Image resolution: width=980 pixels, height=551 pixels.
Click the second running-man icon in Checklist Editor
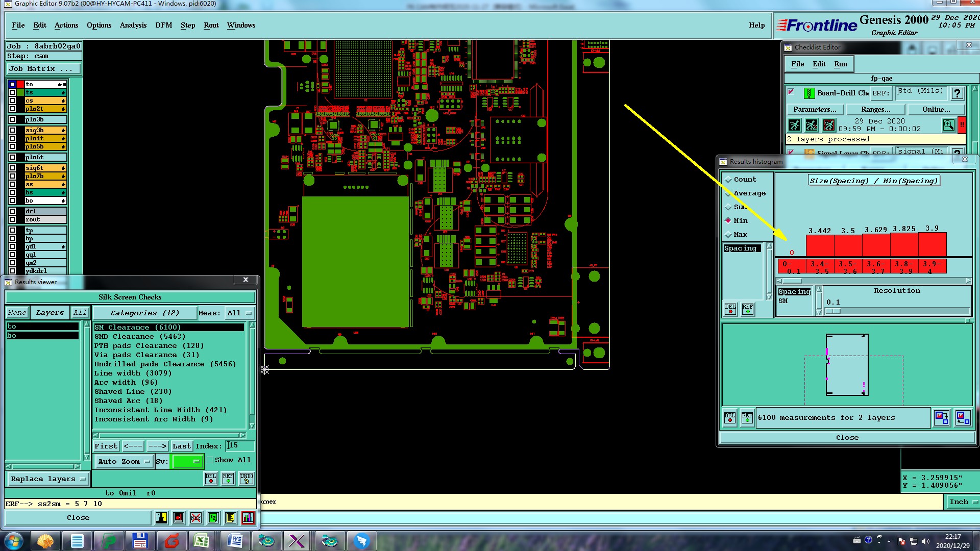pos(812,125)
